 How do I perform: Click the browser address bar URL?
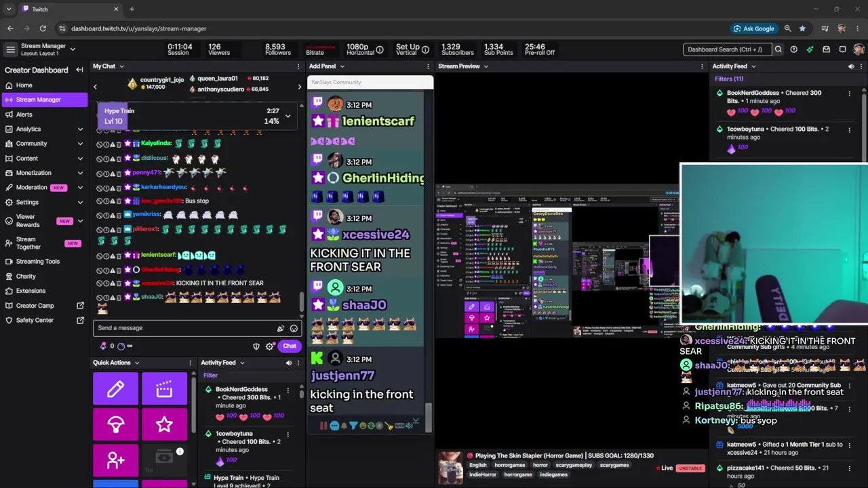138,28
